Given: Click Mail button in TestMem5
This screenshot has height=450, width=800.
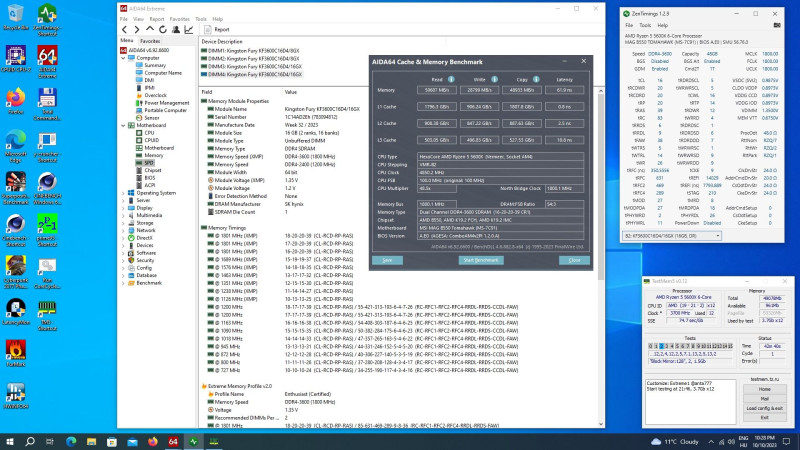Looking at the screenshot, I should [764, 398].
